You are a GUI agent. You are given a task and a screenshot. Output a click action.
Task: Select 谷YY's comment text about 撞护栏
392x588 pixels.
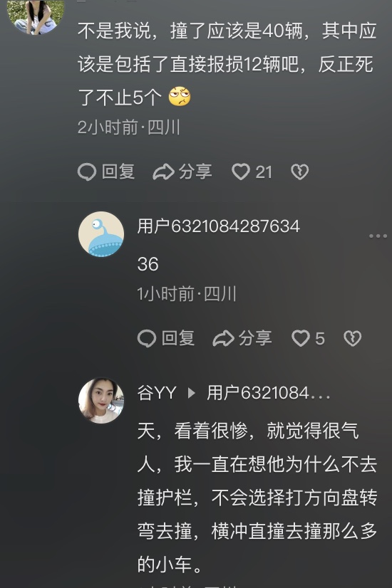point(257,498)
